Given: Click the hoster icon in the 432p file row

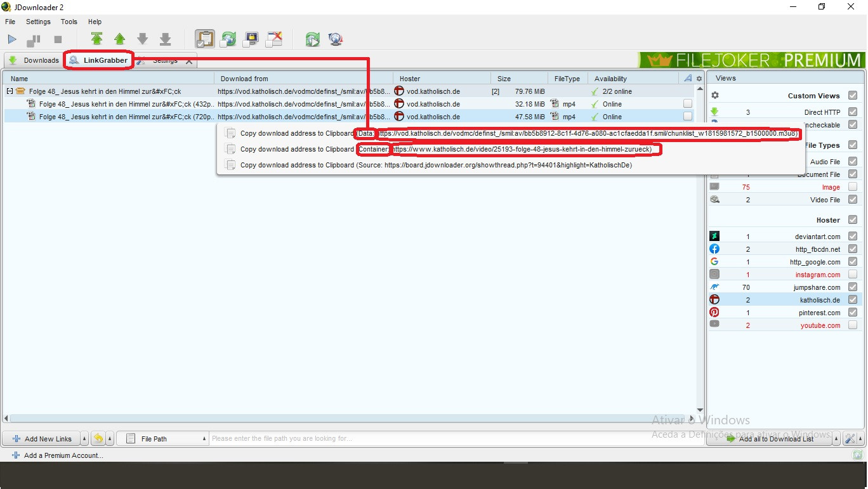Looking at the screenshot, I should [399, 104].
